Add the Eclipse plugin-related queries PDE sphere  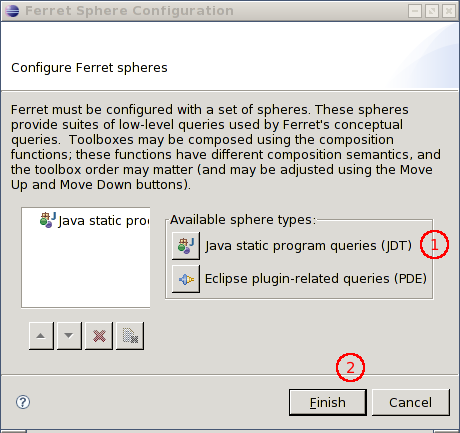click(186, 279)
